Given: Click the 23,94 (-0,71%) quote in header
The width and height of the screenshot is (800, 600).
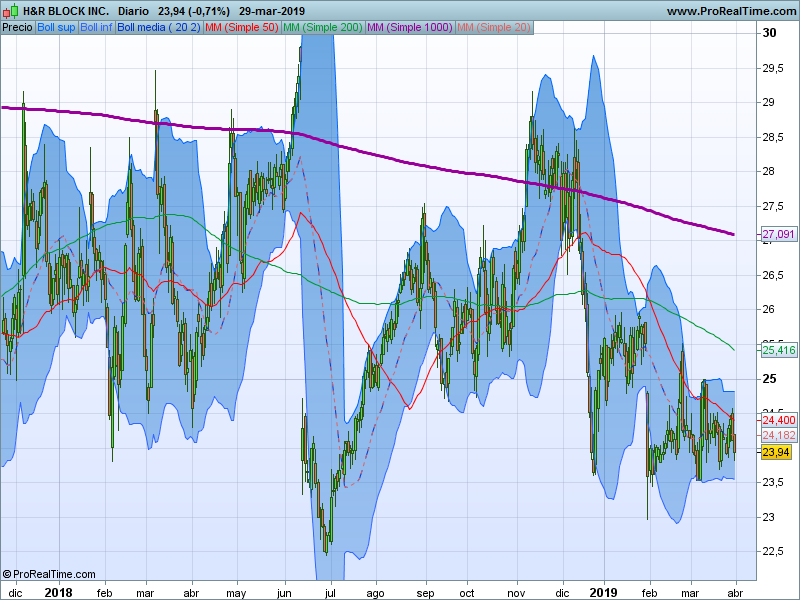Looking at the screenshot, I should coord(194,11).
